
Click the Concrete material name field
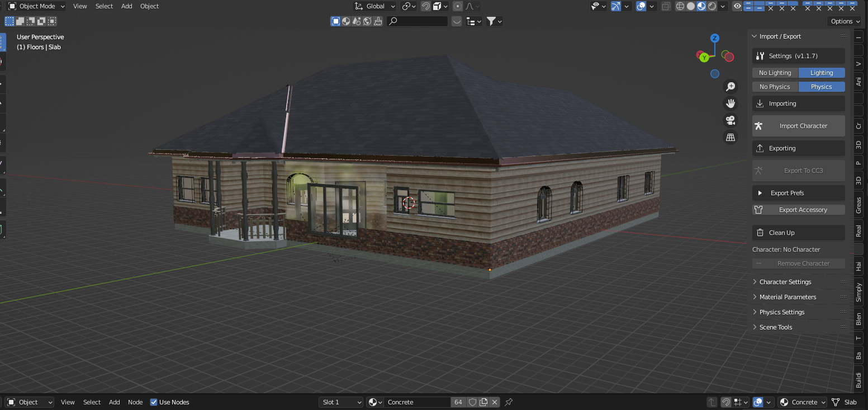click(x=418, y=402)
